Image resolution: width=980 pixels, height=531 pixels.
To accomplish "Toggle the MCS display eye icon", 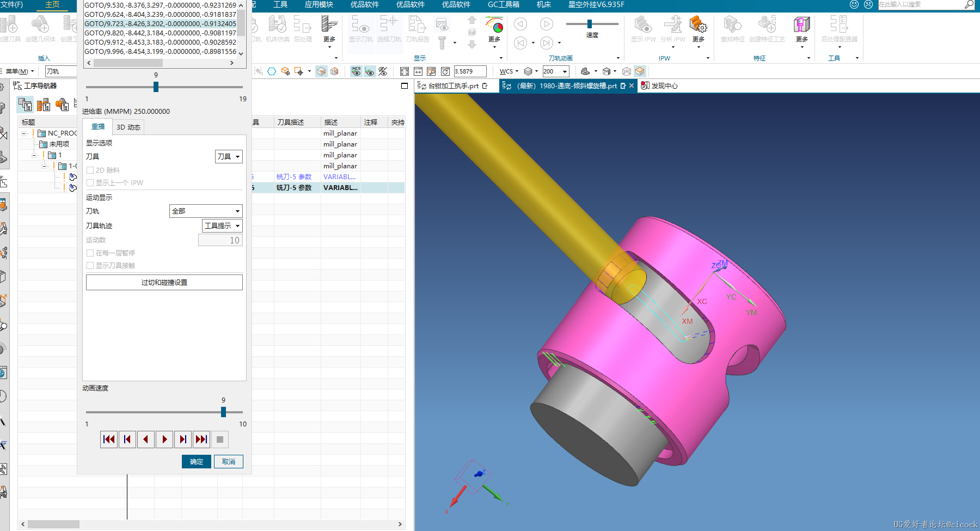I will (356, 71).
